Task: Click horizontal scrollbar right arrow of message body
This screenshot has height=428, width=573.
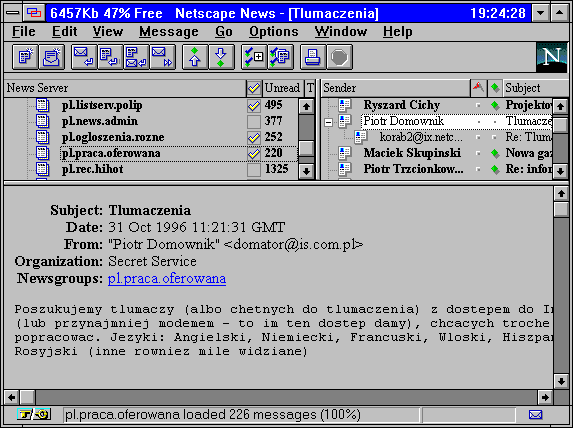Action: tap(545, 397)
